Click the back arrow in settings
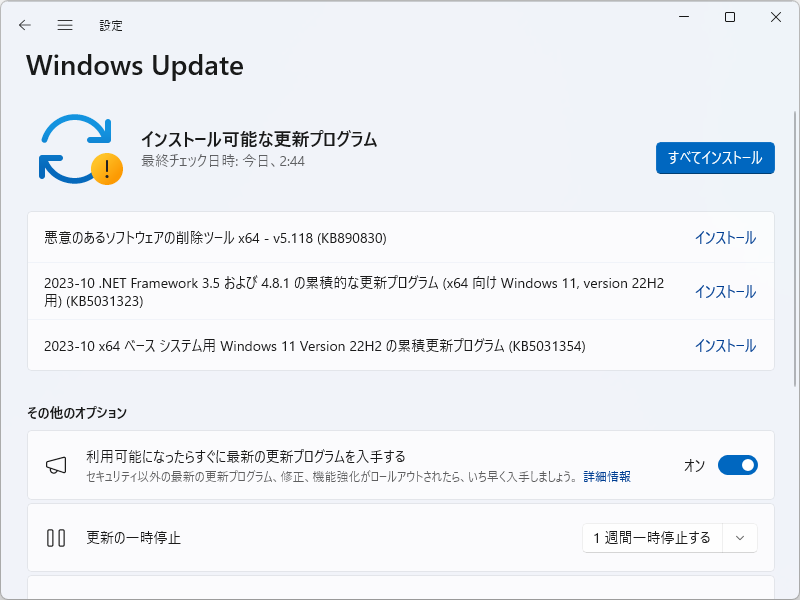 (24, 25)
